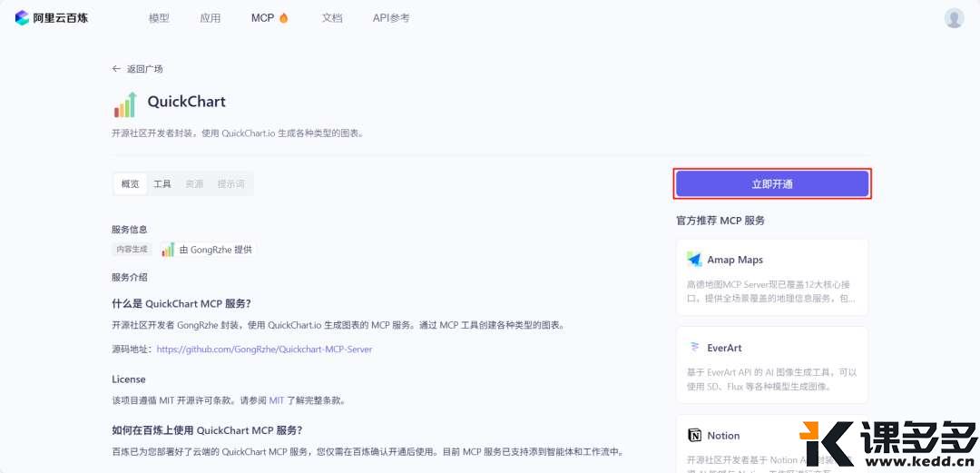Open the MIT license link

point(277,399)
